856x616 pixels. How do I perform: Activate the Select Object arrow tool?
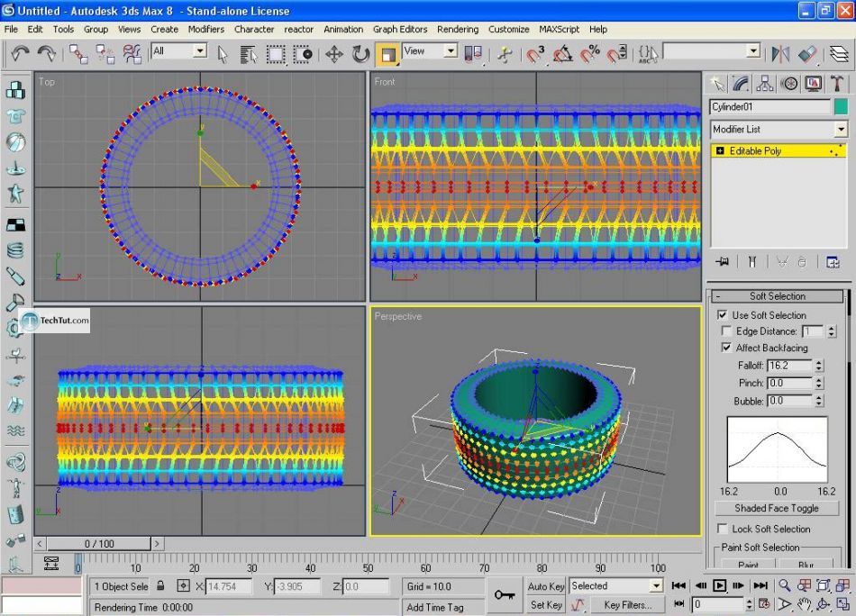(x=223, y=54)
